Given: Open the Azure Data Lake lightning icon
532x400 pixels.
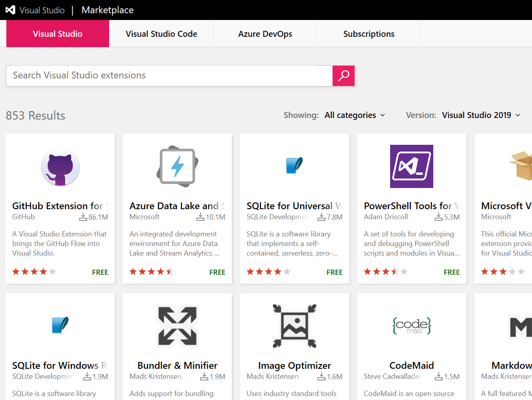Looking at the screenshot, I should [x=177, y=166].
